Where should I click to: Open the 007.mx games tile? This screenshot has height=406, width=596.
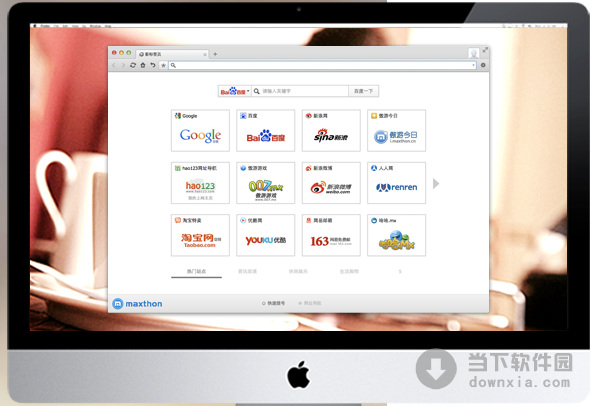pyautogui.click(x=266, y=183)
